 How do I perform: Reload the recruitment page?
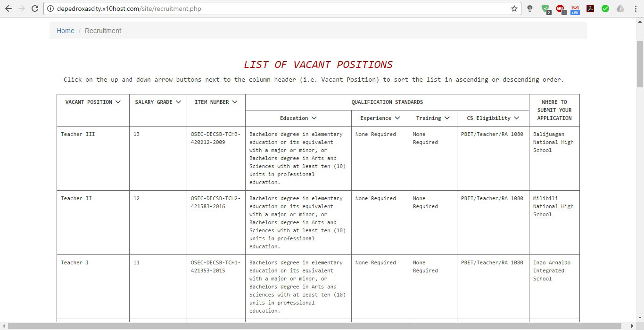point(34,8)
